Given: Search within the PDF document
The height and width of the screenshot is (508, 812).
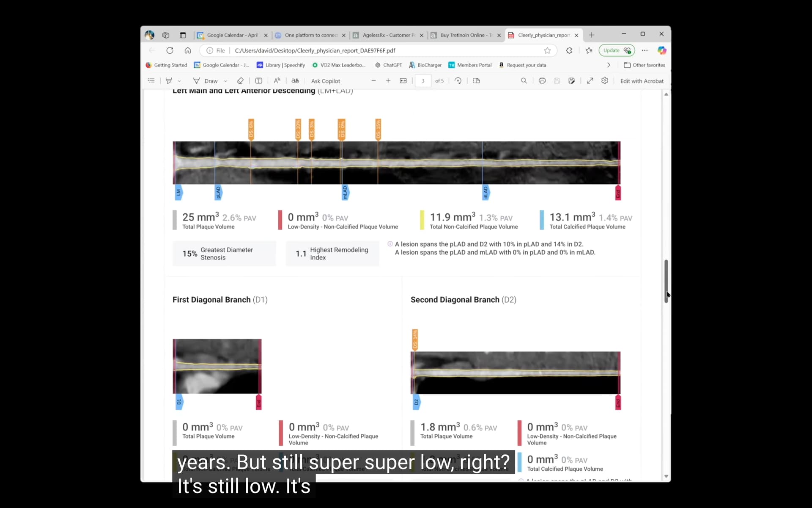Looking at the screenshot, I should click(524, 80).
